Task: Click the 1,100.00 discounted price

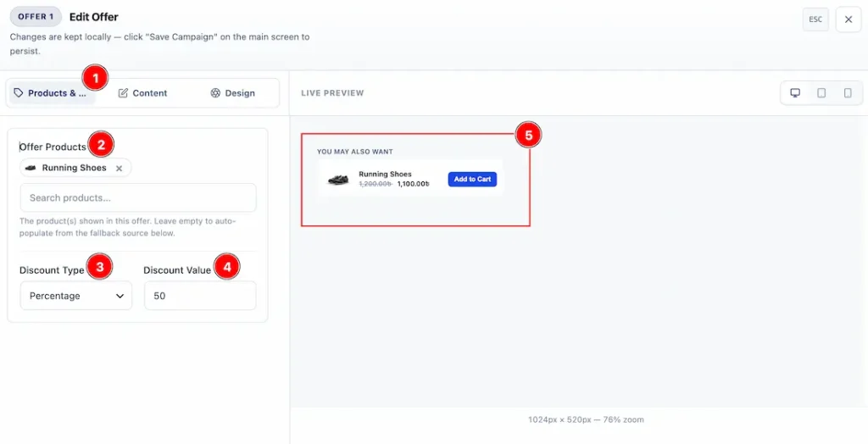Action: (413, 184)
